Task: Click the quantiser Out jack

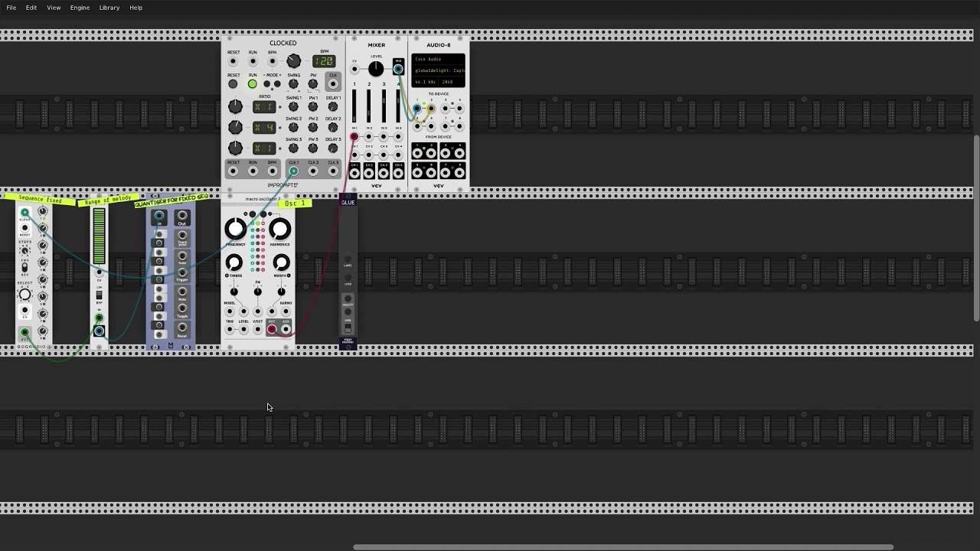Action: [x=182, y=216]
